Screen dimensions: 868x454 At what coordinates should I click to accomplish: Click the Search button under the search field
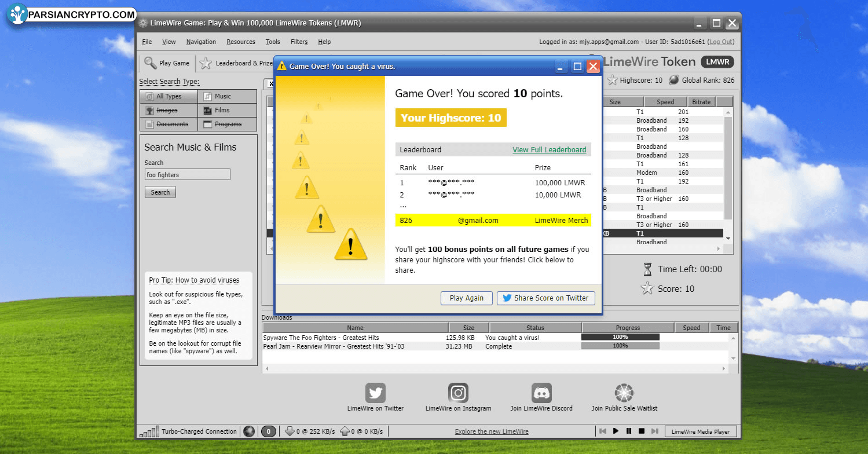point(160,192)
